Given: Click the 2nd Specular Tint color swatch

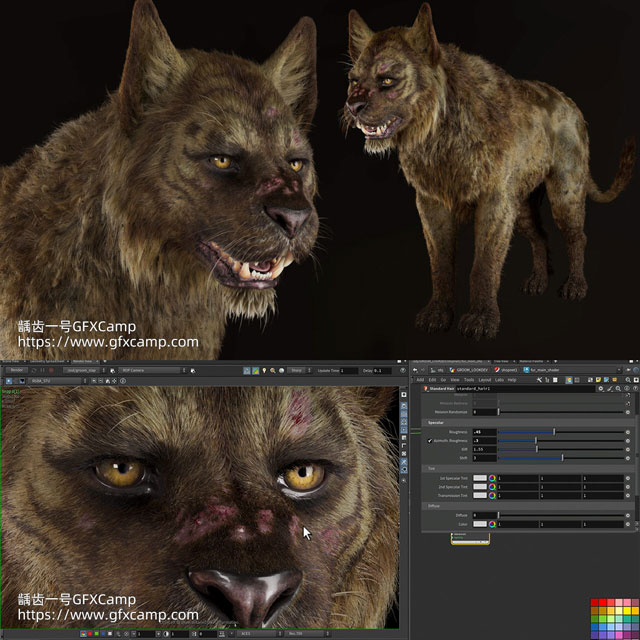Looking at the screenshot, I should click(x=480, y=487).
